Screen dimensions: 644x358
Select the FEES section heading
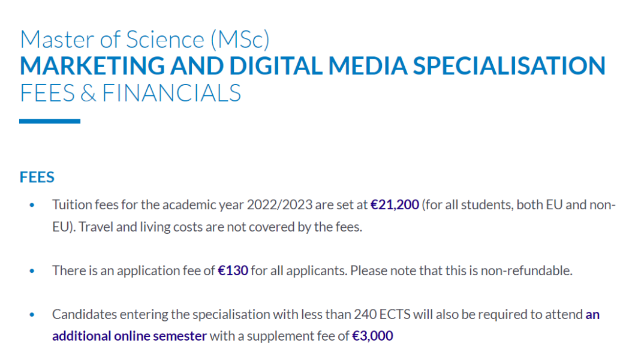tap(37, 177)
